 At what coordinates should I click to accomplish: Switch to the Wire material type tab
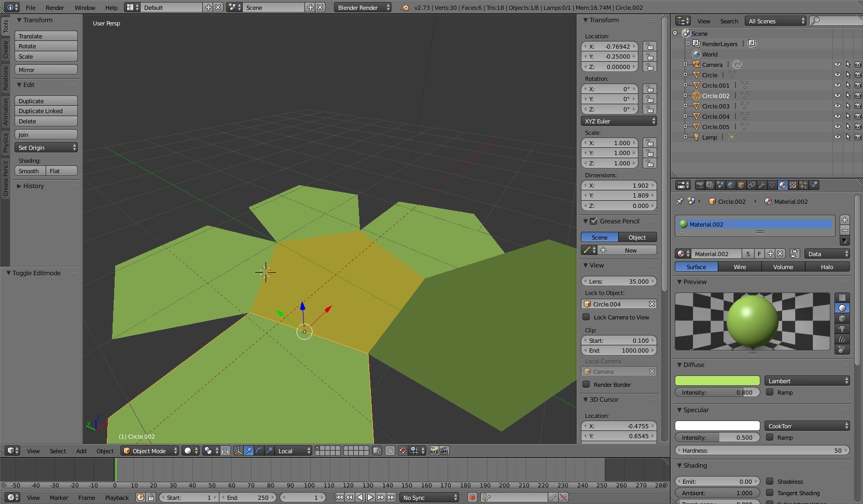coord(740,267)
